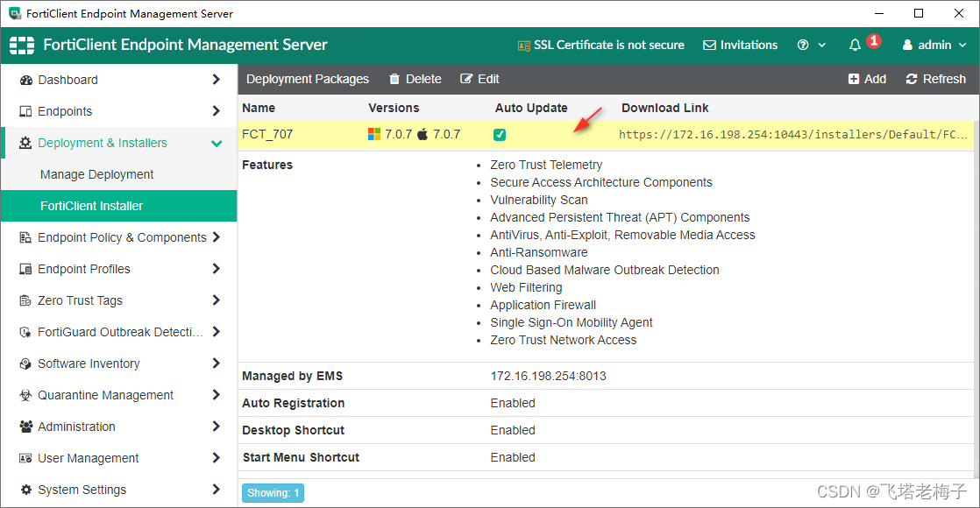
Task: Click the Endpoints devices icon
Action: [25, 111]
